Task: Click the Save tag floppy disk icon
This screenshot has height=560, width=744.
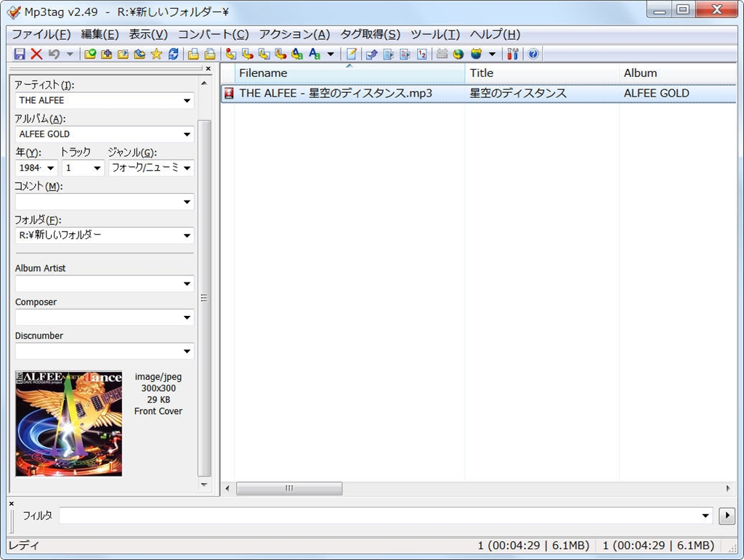Action: point(20,54)
